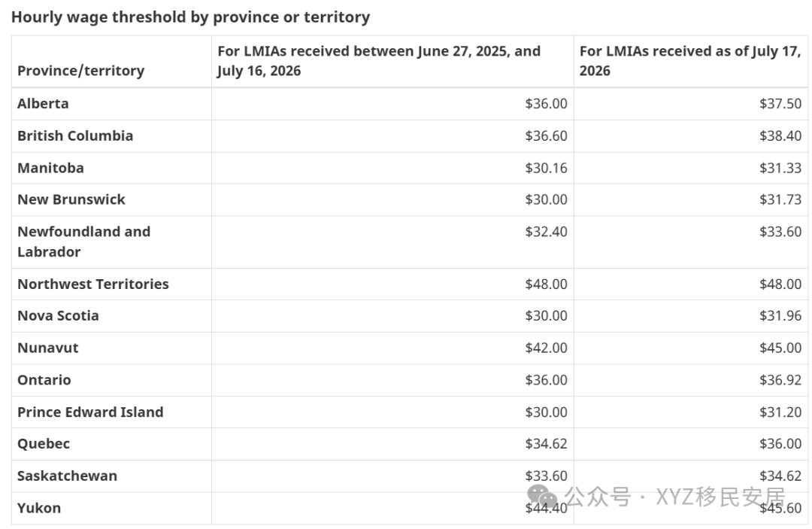Click the British Columbia $38.40 cell
Viewport: 812px width, 529px height.
(780, 135)
